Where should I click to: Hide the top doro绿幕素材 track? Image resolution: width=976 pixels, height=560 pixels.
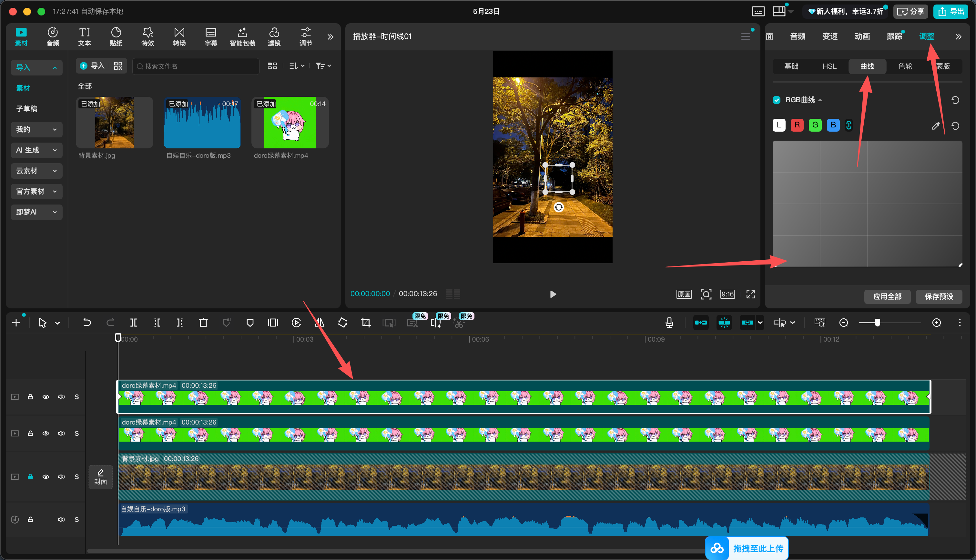coord(46,396)
